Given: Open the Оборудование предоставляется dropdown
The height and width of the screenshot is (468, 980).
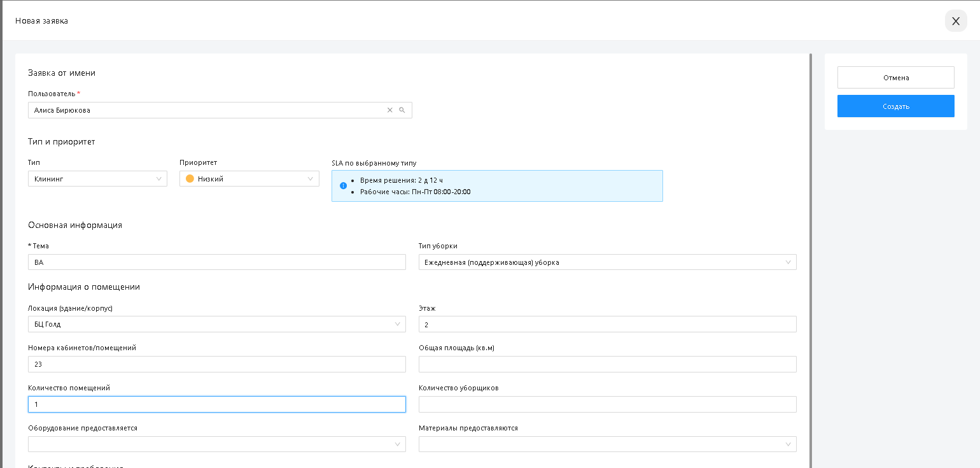Looking at the screenshot, I should 216,444.
